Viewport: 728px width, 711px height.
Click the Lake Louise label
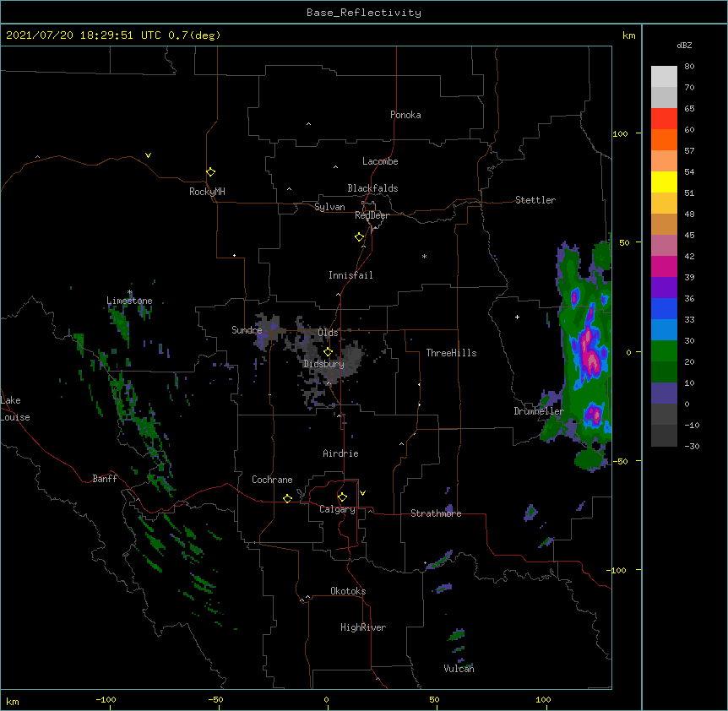click(x=15, y=409)
